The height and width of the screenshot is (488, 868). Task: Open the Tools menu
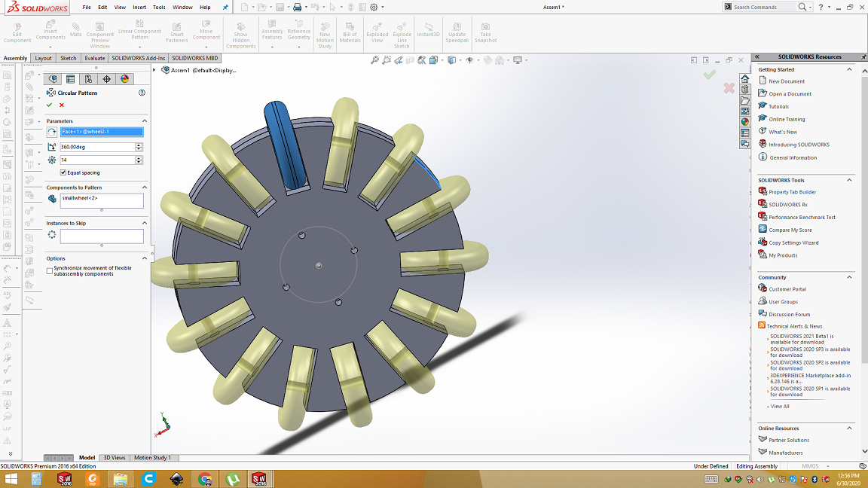pyautogui.click(x=159, y=8)
